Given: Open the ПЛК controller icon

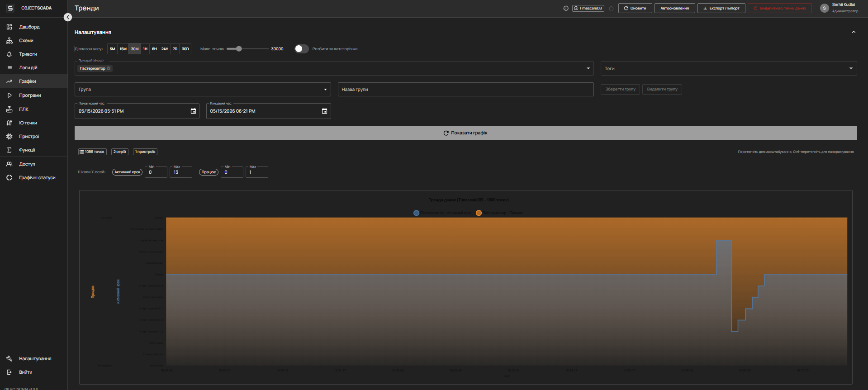Looking at the screenshot, I should click(x=9, y=109).
